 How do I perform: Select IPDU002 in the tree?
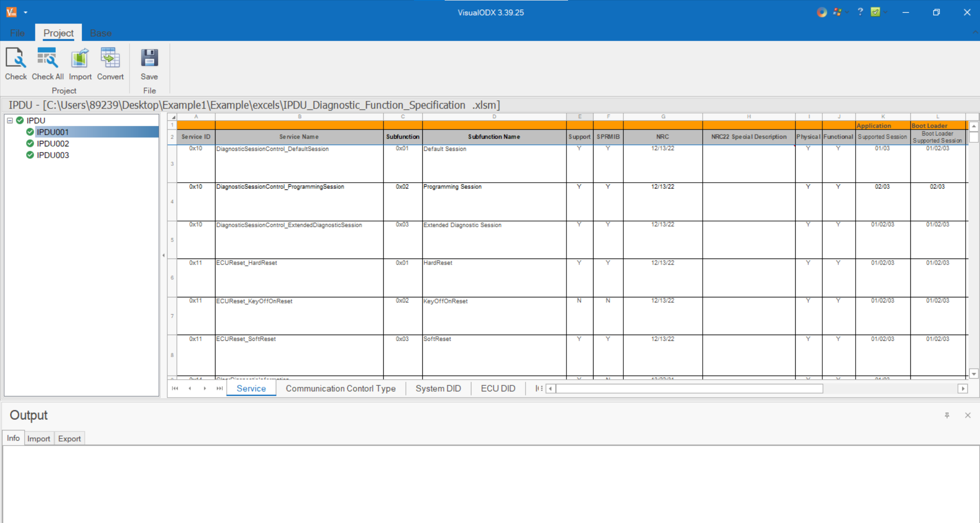point(53,144)
